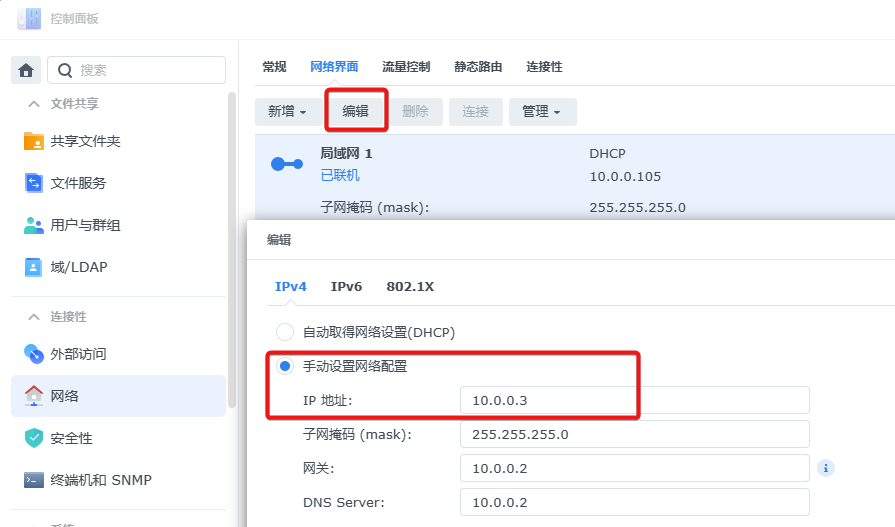Open User & Group (用户与群组) icon
895x527 pixels.
tap(34, 225)
